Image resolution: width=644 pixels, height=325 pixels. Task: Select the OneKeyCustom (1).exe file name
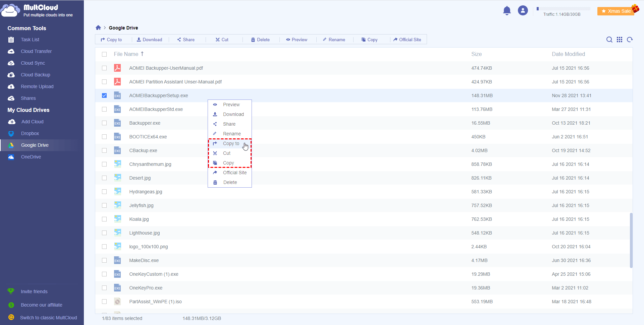coord(154,274)
